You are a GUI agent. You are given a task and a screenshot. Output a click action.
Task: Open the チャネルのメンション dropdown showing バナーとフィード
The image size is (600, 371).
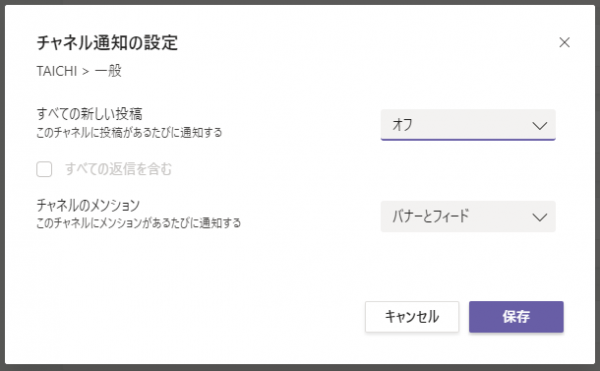click(x=468, y=216)
